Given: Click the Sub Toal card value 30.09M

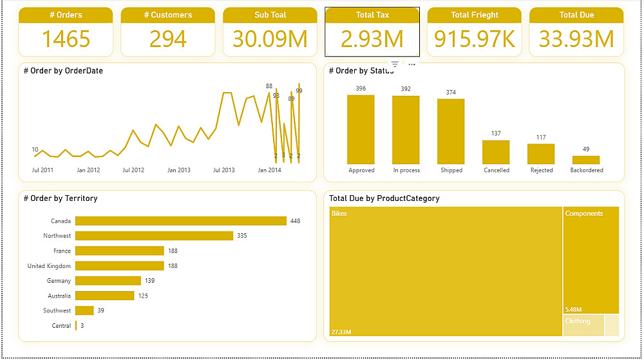Looking at the screenshot, I should click(270, 39).
